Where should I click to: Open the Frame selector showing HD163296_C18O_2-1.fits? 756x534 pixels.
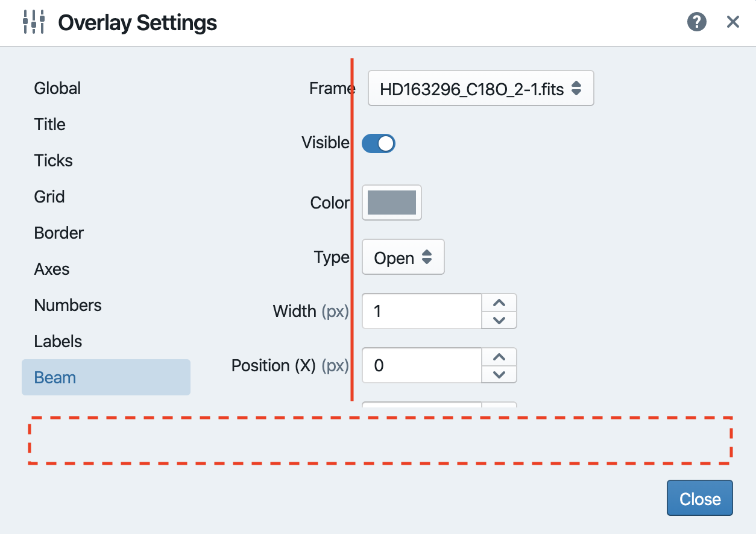(480, 88)
